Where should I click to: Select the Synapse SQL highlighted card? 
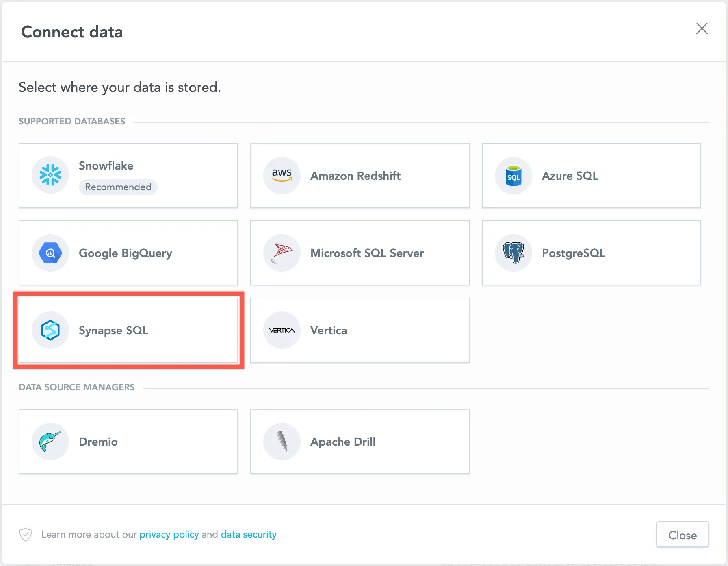pos(128,330)
